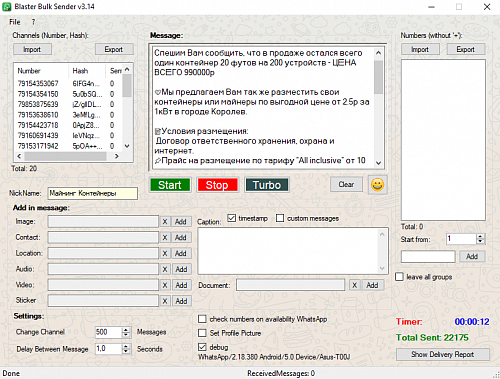Click channels horizontal scrollbar left arrow
This screenshot has width=500, height=379.
click(x=19, y=156)
